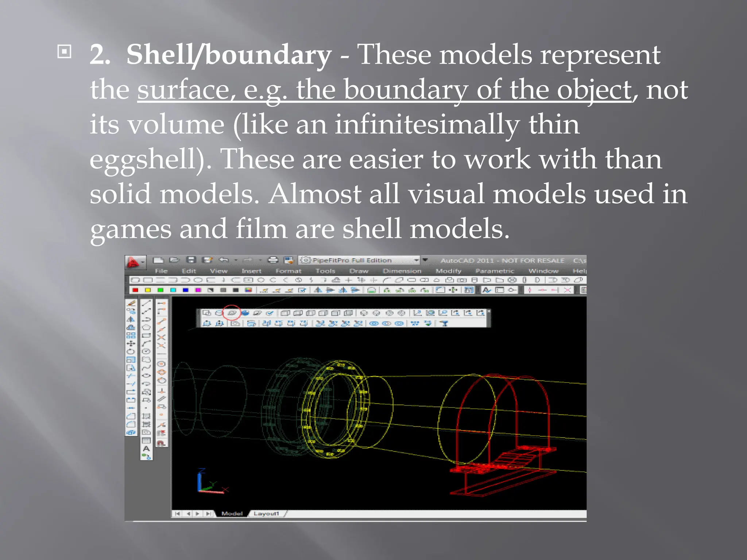Expand the Undo history dropdown arrow

point(236,260)
